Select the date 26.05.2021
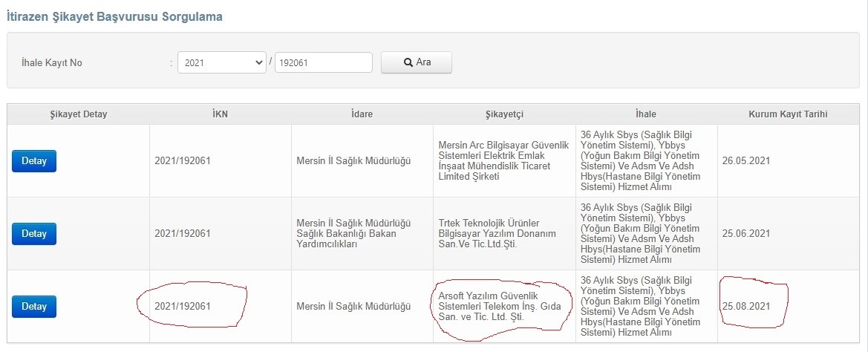Image resolution: width=868 pixels, height=352 pixels. click(x=746, y=161)
